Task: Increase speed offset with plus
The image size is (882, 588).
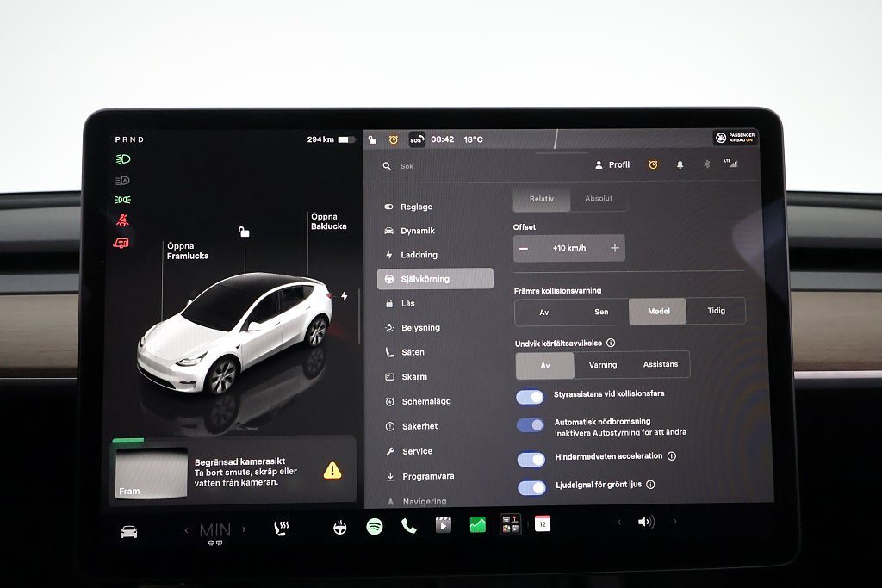Action: (615, 248)
